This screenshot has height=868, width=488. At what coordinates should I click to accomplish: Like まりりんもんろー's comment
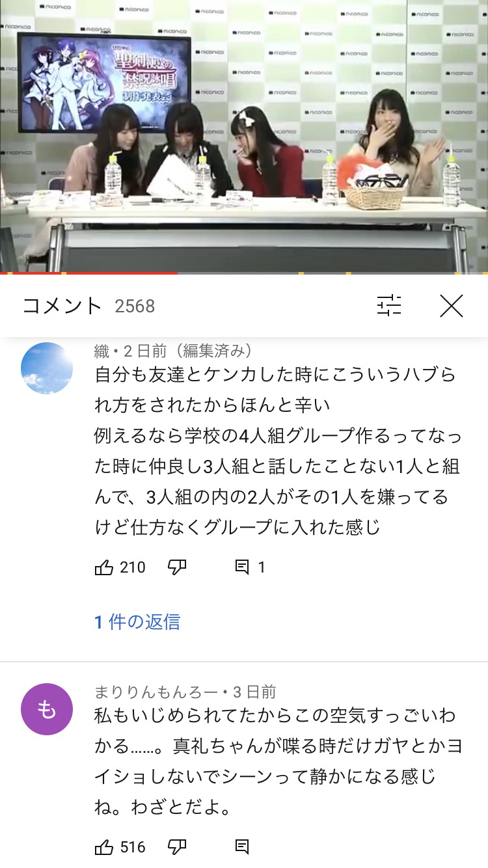point(104,847)
